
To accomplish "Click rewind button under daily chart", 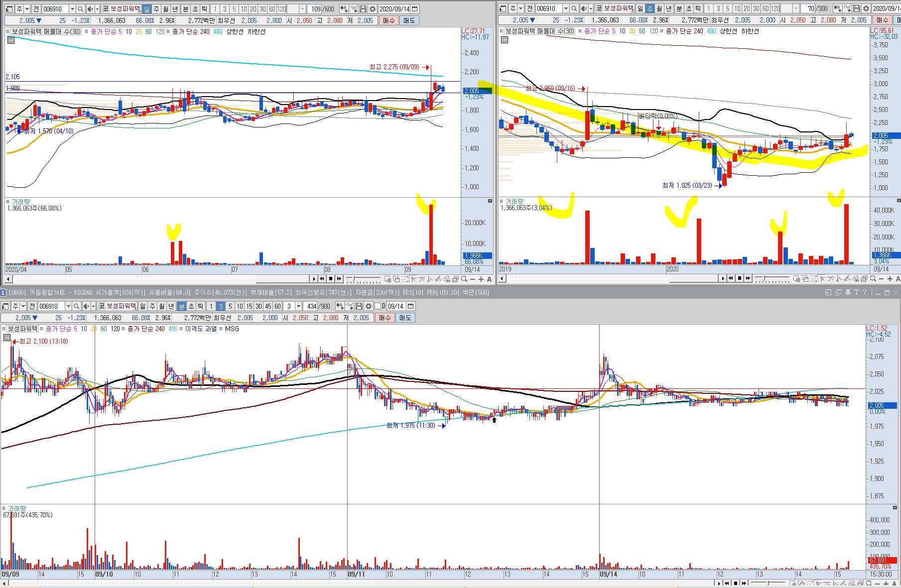I will click(x=322, y=278).
